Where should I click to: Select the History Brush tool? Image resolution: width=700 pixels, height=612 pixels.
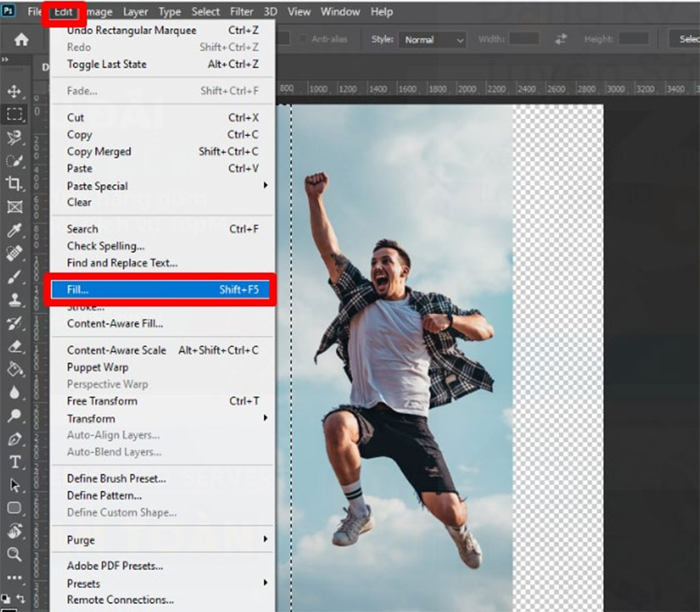pyautogui.click(x=14, y=323)
